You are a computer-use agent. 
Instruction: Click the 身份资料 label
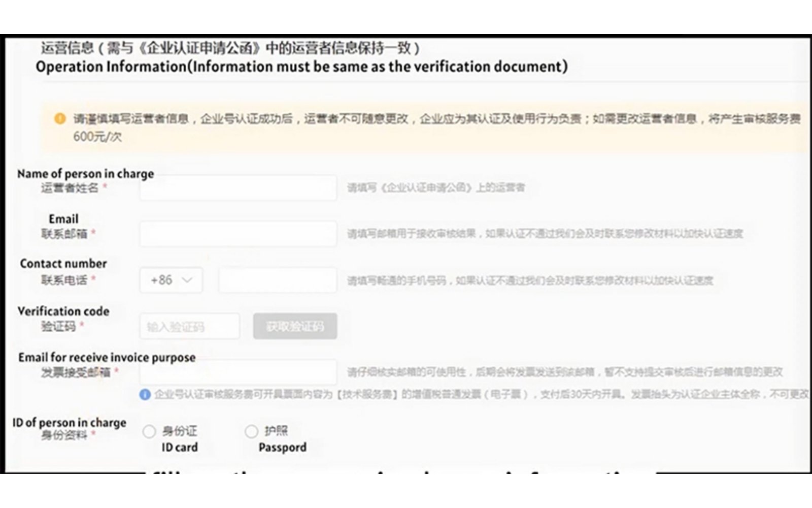point(64,435)
